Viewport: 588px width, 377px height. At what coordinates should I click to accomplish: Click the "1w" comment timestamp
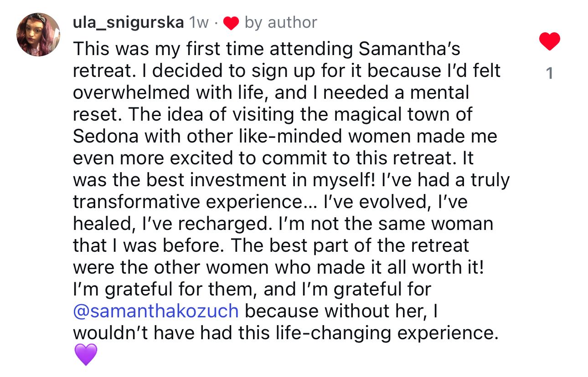pos(198,22)
